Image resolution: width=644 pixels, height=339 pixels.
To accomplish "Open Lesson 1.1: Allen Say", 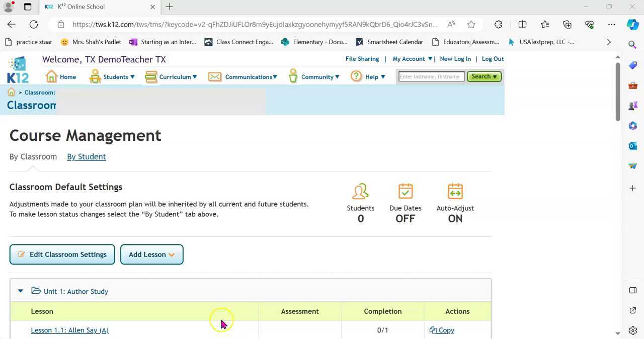I will 69,330.
